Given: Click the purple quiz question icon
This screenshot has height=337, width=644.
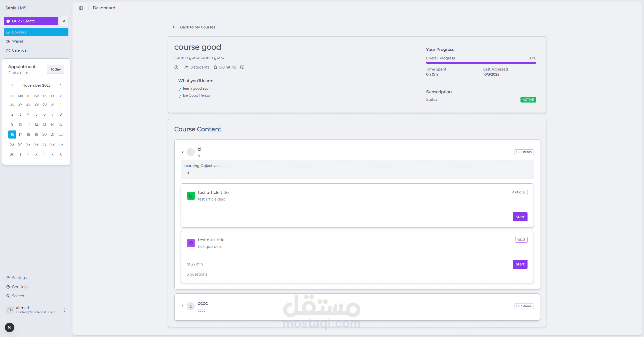Looking at the screenshot, I should [191, 243].
